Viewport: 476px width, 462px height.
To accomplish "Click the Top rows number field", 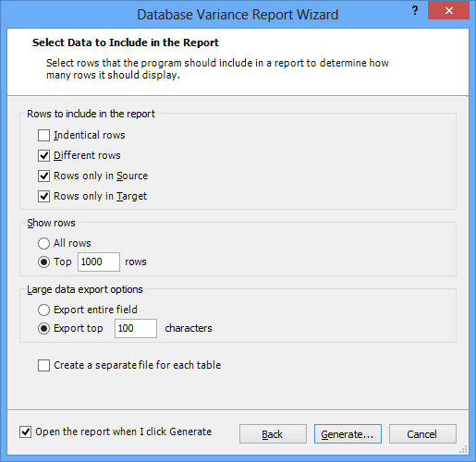I will (x=99, y=261).
